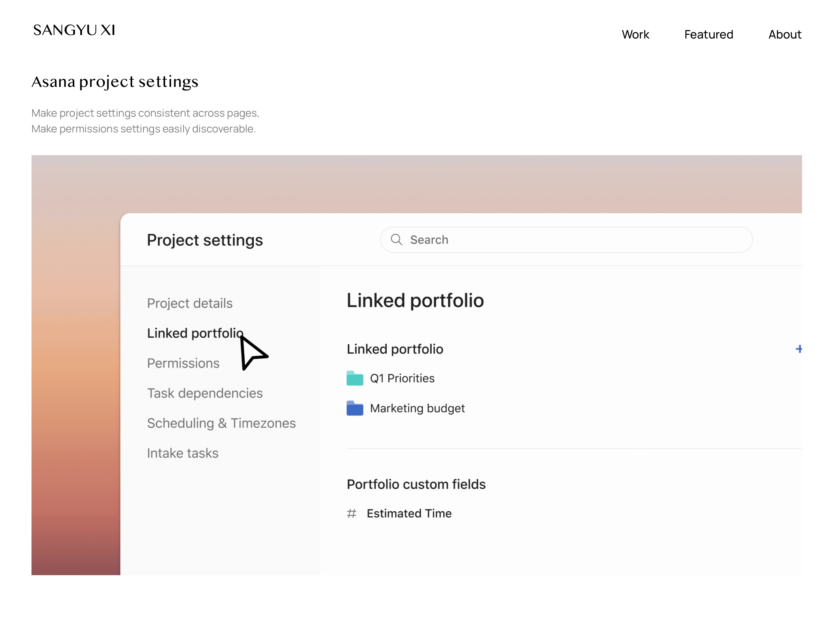Open the Q1 Priorities portfolio

point(402,378)
